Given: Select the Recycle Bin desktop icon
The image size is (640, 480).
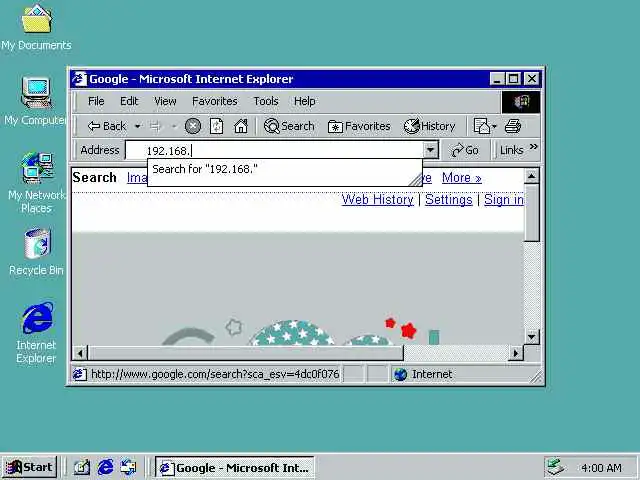Looking at the screenshot, I should point(36,252).
